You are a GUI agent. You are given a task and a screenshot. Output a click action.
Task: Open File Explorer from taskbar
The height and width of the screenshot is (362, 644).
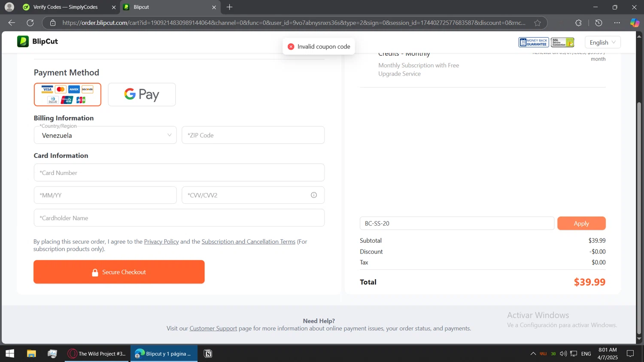point(31,353)
